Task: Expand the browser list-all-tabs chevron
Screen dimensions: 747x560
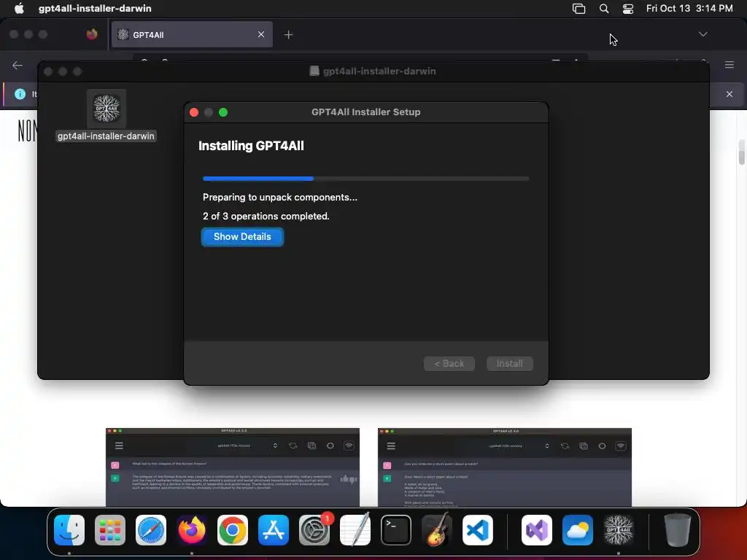Action: pos(703,34)
